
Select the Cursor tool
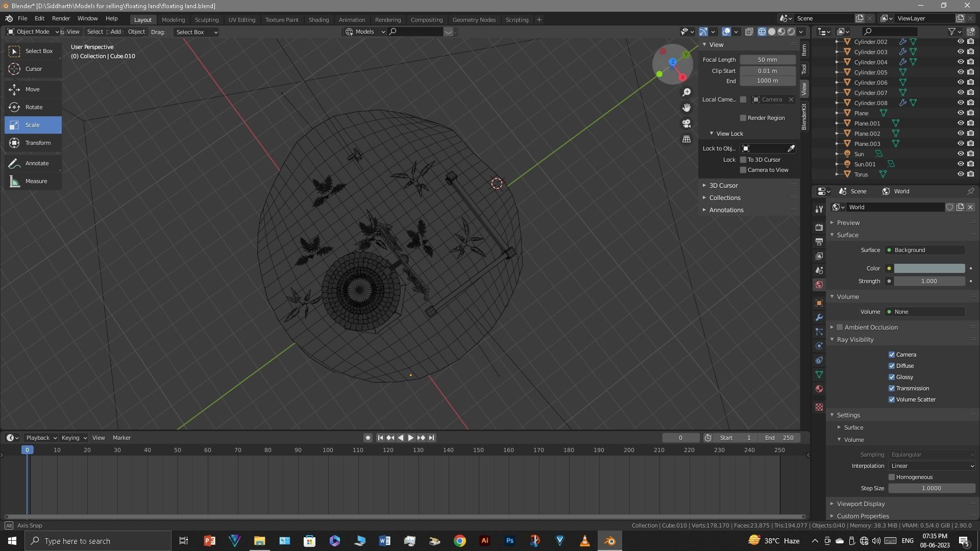(33, 69)
